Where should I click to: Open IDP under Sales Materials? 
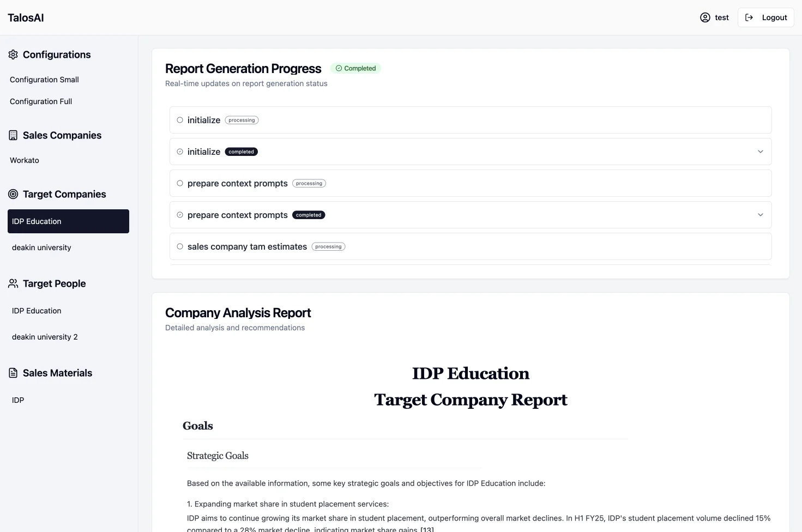tap(18, 400)
